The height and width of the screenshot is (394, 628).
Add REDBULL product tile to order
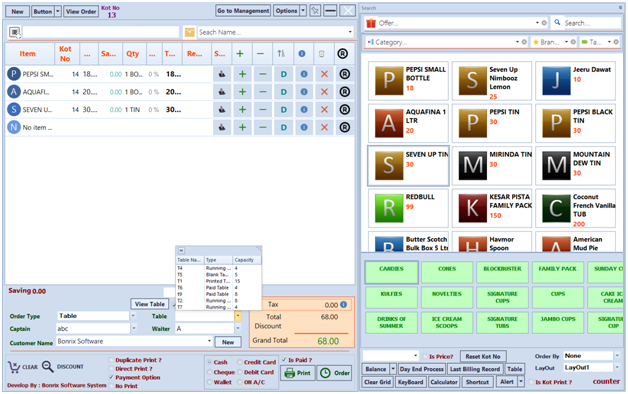coord(408,208)
